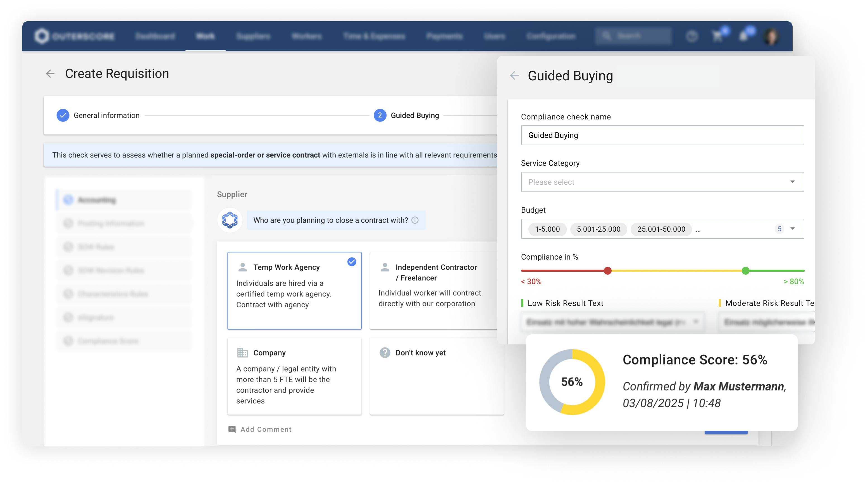Open the shopping cart icon in header
This screenshot has width=868, height=489.
(717, 36)
